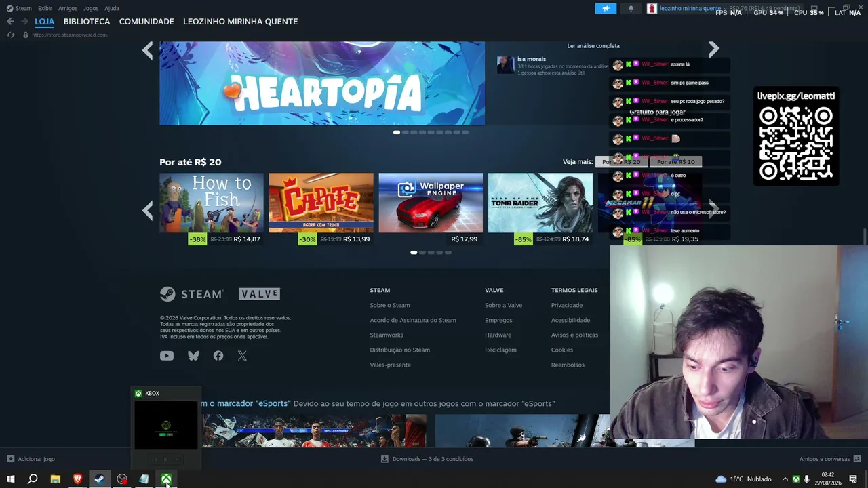Open the leozinho mirinha quente account dropdown
Image resolution: width=868 pixels, height=488 pixels.
tap(690, 8)
